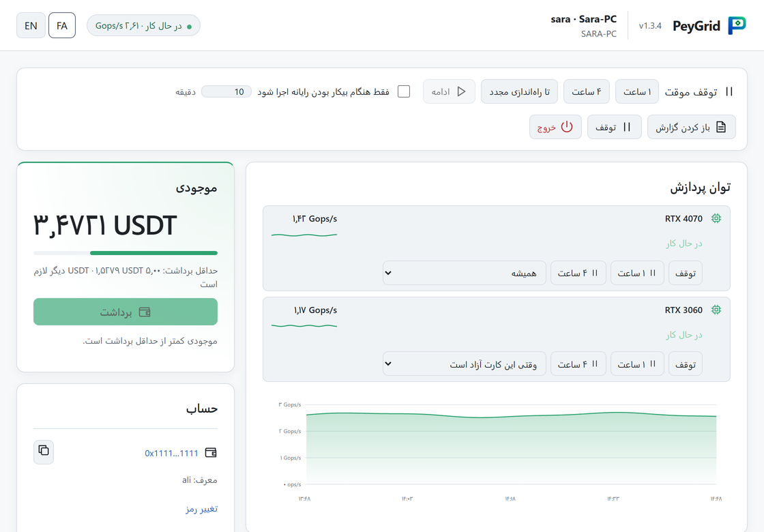The image size is (764, 532).
Task: Click «توقف» on the RTX 3060 card
Action: click(686, 364)
